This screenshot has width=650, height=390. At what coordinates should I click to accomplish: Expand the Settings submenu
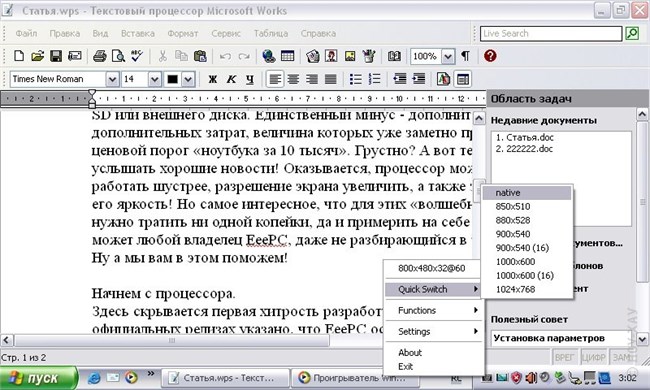coord(434,332)
